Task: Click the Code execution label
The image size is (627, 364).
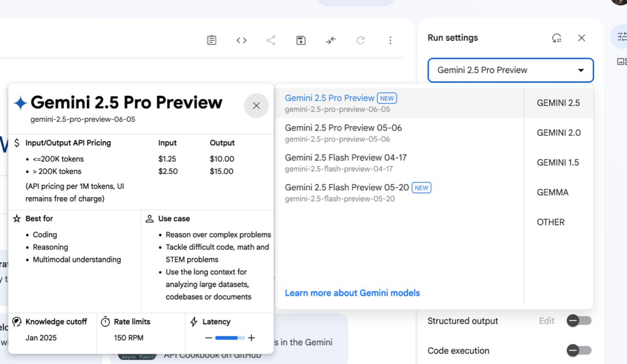Action: pyautogui.click(x=458, y=350)
